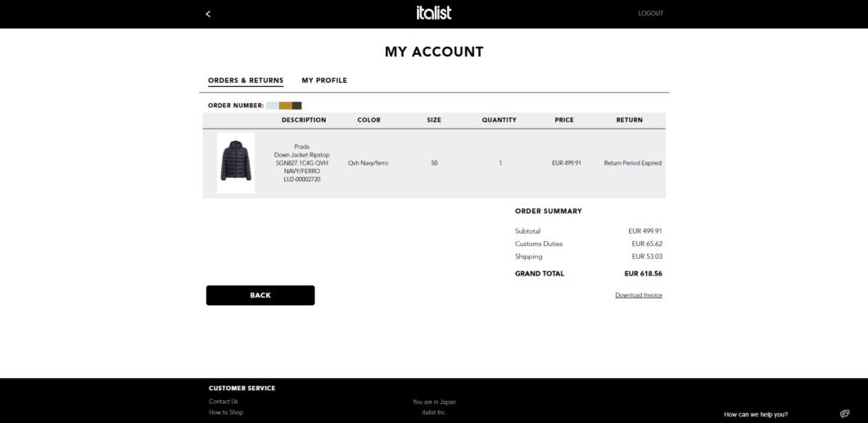Click the back arrow in header
This screenshot has height=423, width=868.
coord(208,14)
